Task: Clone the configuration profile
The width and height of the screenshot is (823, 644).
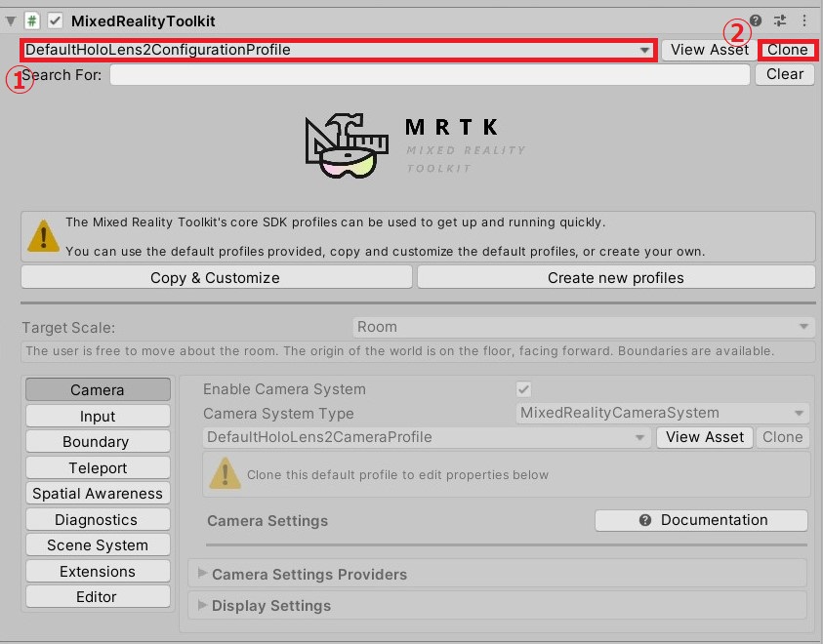Action: 787,50
